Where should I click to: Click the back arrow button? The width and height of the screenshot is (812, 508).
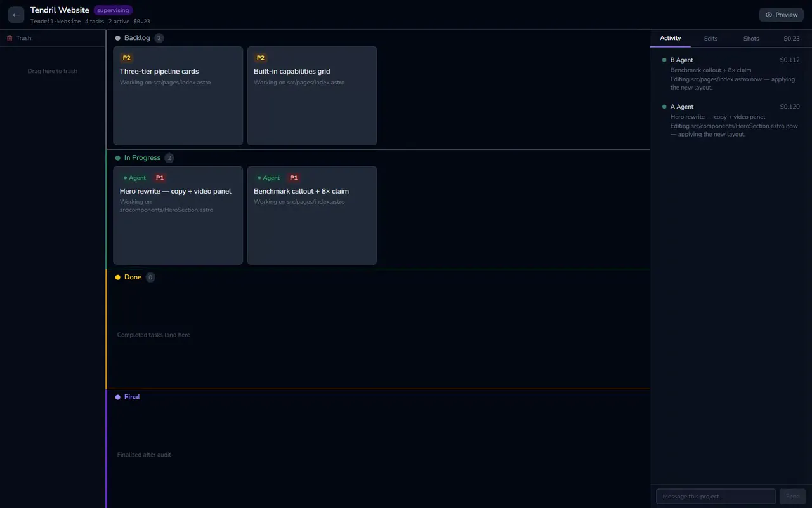[16, 15]
